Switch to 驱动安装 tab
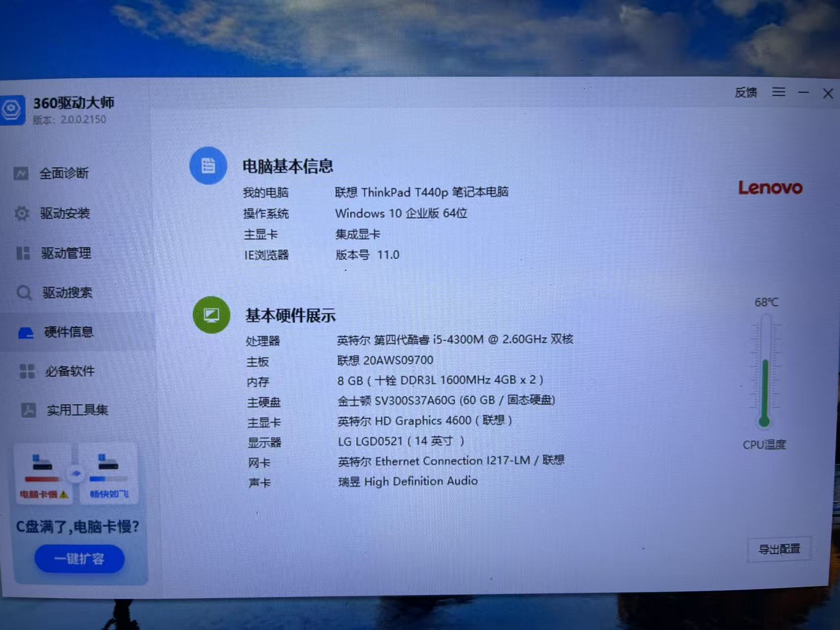840x630 pixels. point(64,213)
